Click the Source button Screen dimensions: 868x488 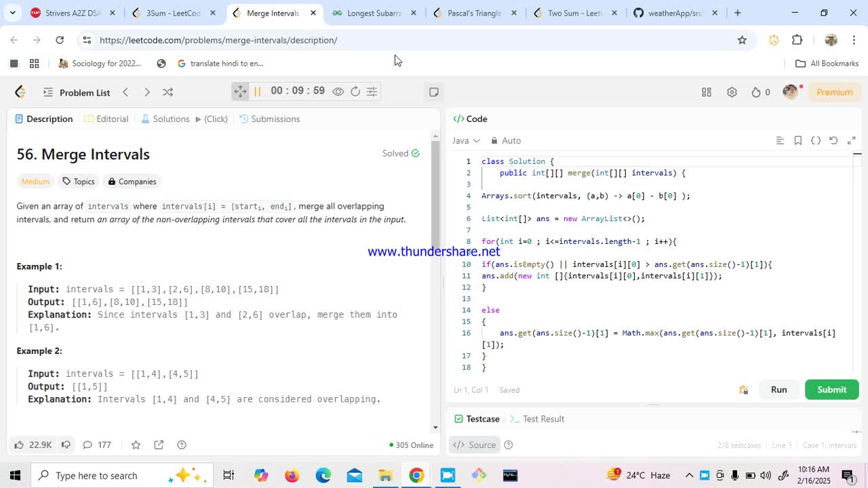click(x=475, y=445)
